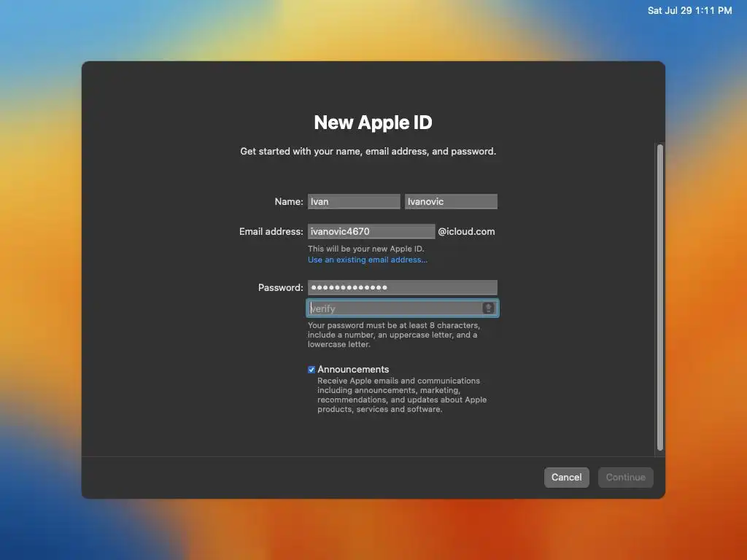Open 'Use an existing email address...' link

click(368, 260)
